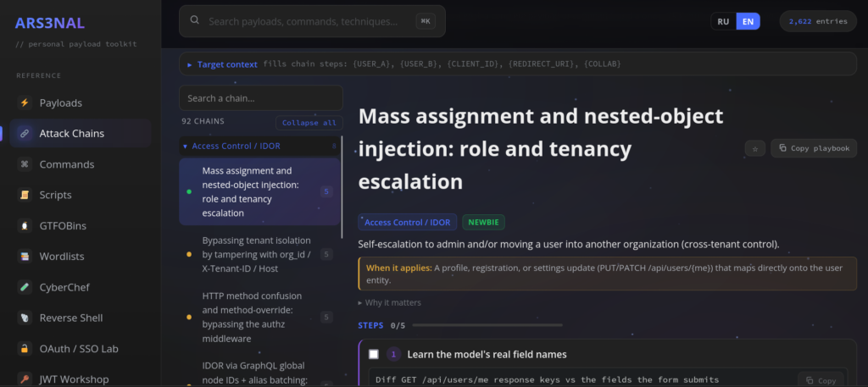
Task: Click the Attack Chains link icon
Action: pos(25,133)
